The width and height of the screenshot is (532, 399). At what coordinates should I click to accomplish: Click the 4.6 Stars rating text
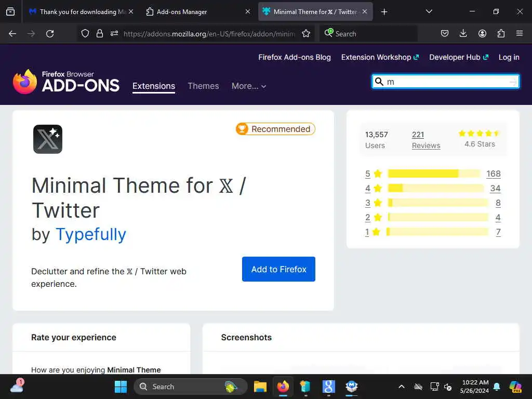coord(480,144)
